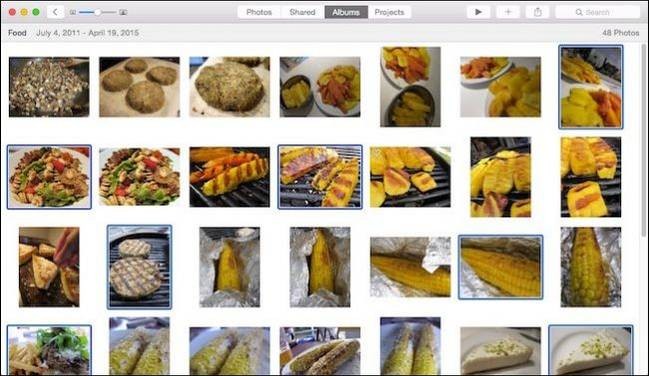Screen dimensions: 649x376
Task: Switch to the Projects tab
Action: click(x=389, y=12)
